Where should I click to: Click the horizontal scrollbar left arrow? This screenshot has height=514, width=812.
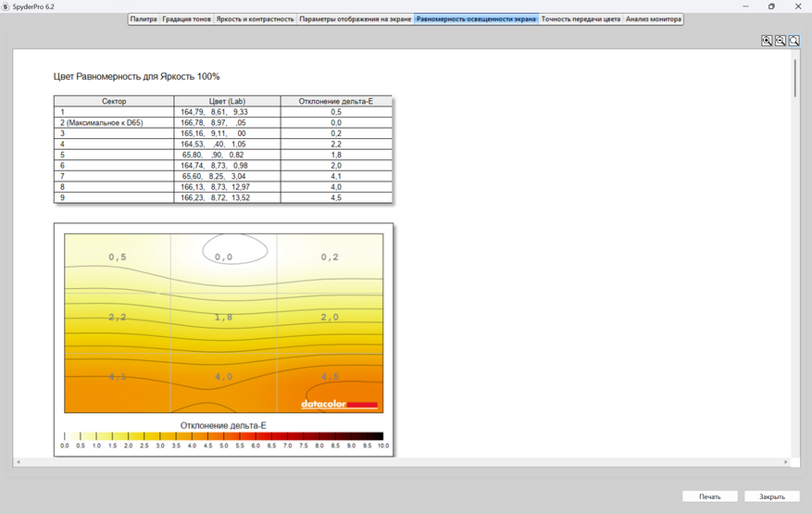(19, 461)
